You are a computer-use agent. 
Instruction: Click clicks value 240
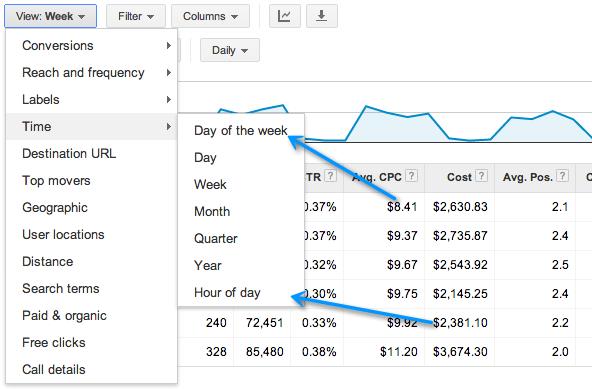[x=216, y=323]
